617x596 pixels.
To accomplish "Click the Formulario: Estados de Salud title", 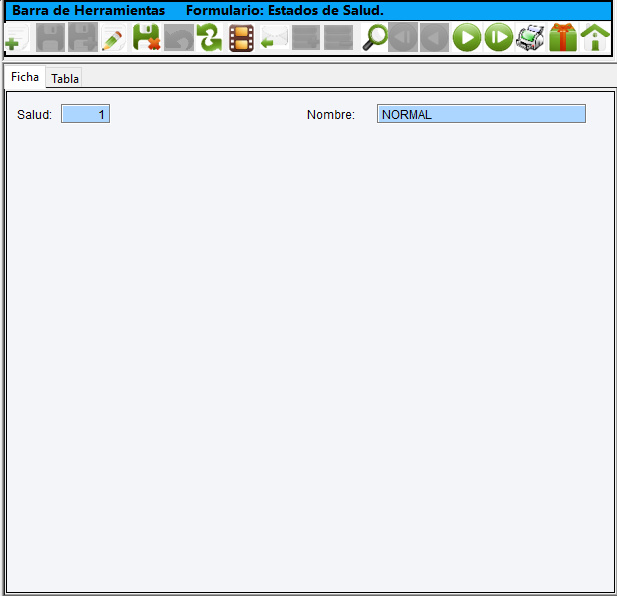I will 284,11.
